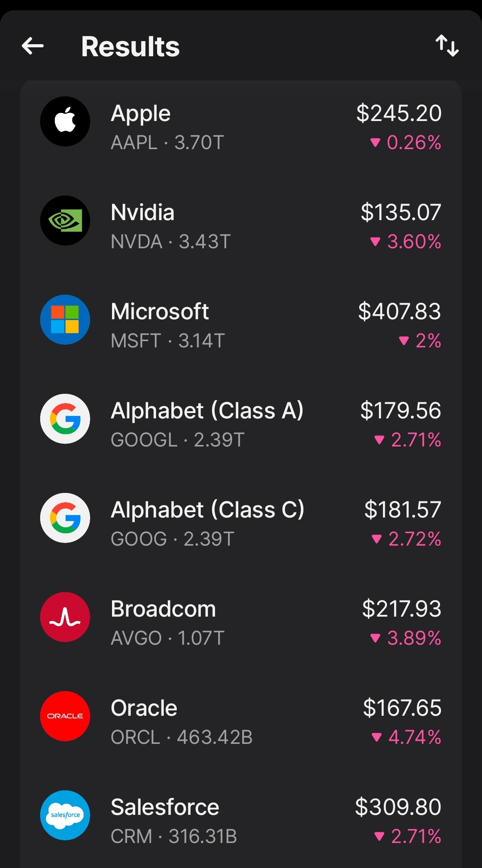The width and height of the screenshot is (482, 868).
Task: Tap the Alphabet Class A Google logo
Action: (x=65, y=419)
